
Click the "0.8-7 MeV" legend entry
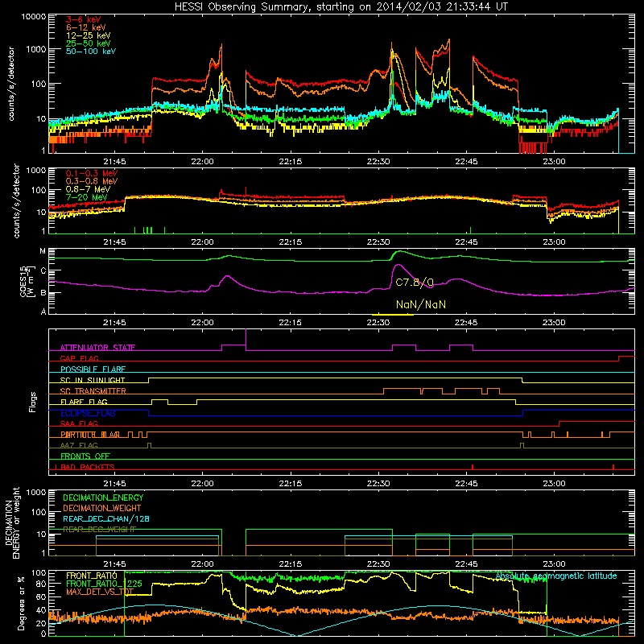89,189
